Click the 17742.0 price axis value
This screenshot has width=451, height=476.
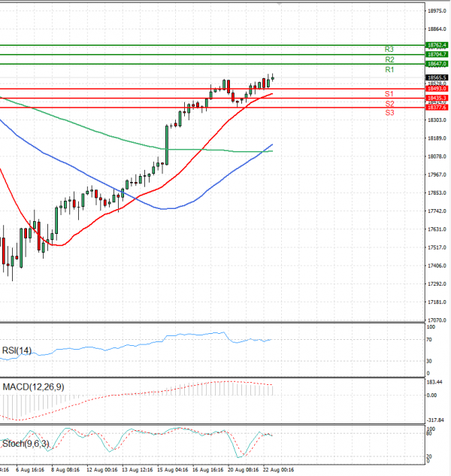click(x=437, y=211)
